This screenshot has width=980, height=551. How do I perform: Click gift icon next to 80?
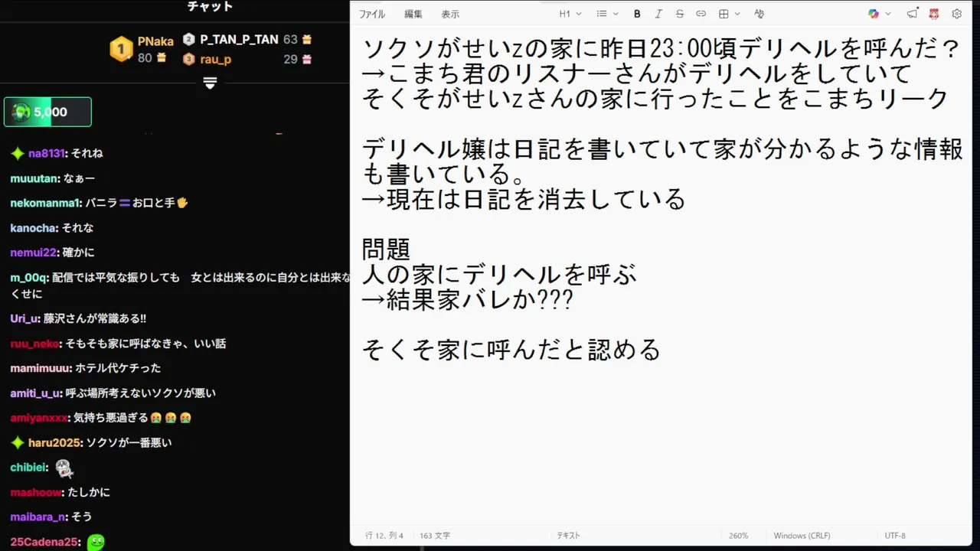[161, 57]
